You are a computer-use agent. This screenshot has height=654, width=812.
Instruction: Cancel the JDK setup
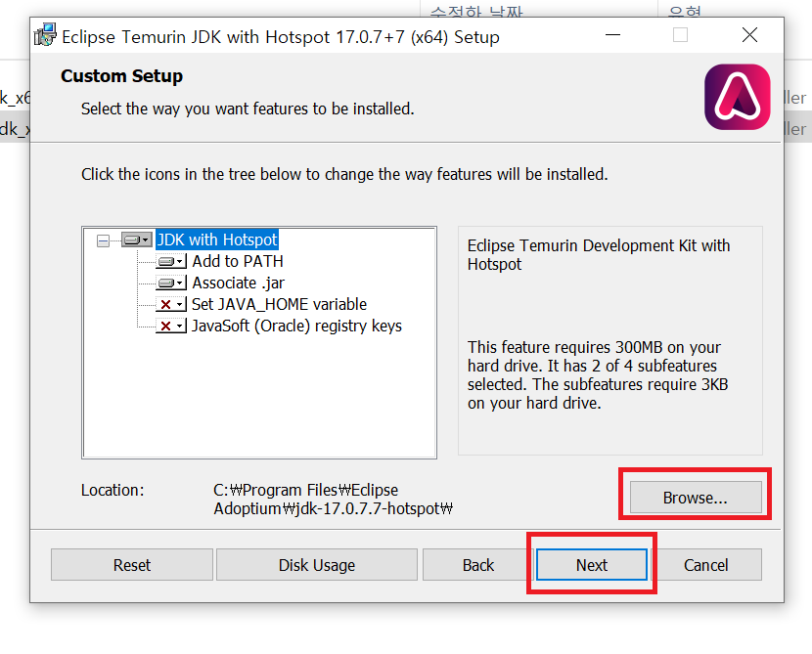coord(705,564)
